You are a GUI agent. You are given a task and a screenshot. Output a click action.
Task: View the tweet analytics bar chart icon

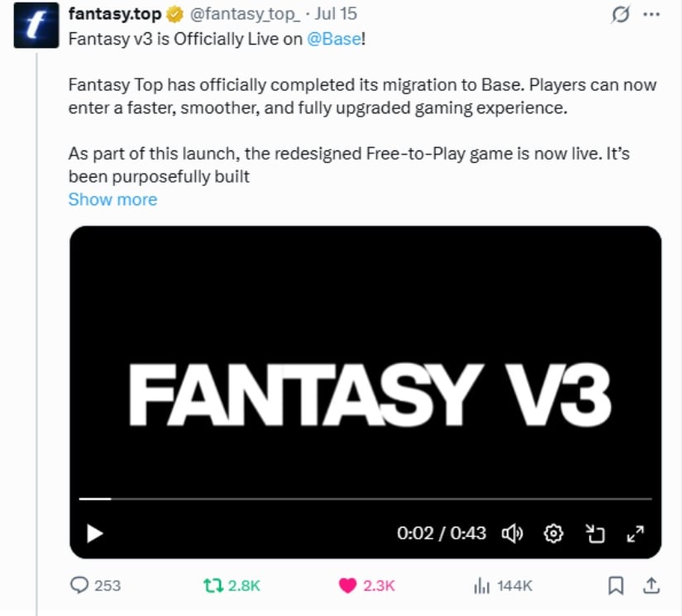481,585
